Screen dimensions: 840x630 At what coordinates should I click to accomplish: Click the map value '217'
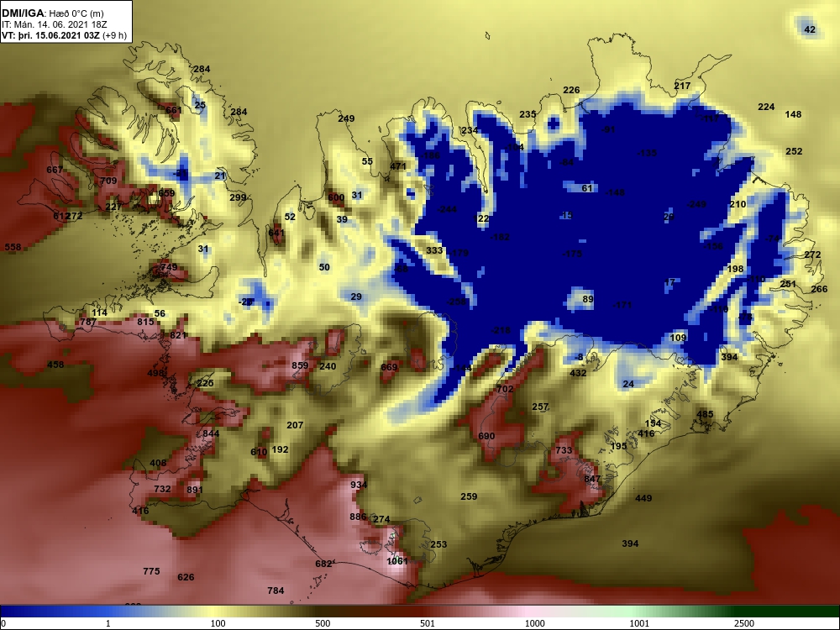click(x=682, y=86)
